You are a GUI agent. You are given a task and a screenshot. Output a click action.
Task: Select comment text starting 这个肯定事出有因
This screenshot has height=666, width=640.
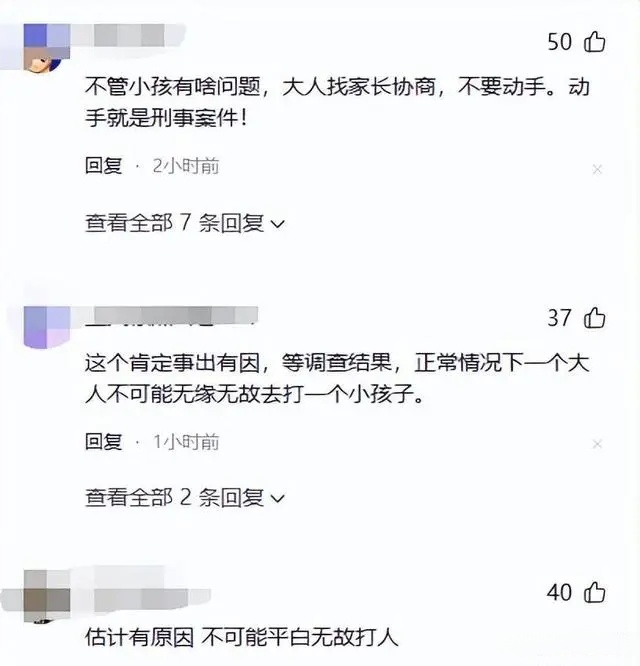337,378
